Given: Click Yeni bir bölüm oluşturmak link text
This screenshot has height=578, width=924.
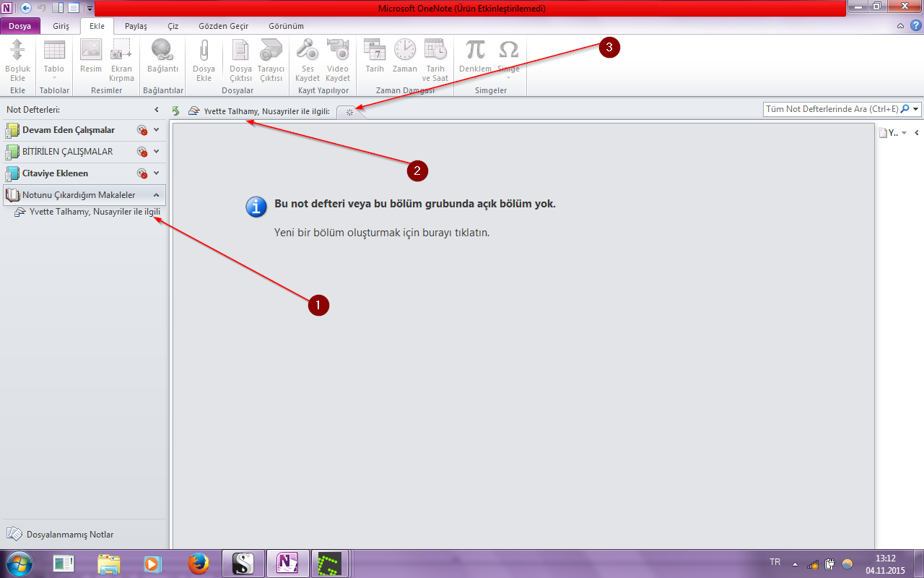Looking at the screenshot, I should [x=382, y=233].
